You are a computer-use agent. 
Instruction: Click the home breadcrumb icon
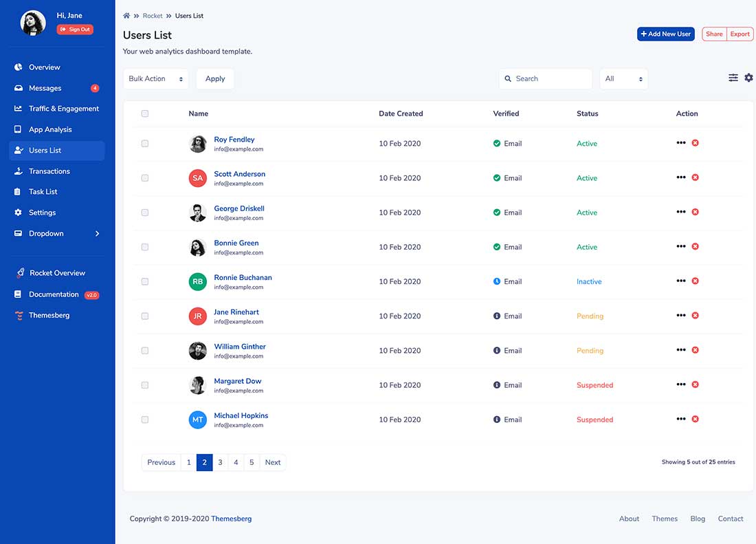click(x=126, y=15)
